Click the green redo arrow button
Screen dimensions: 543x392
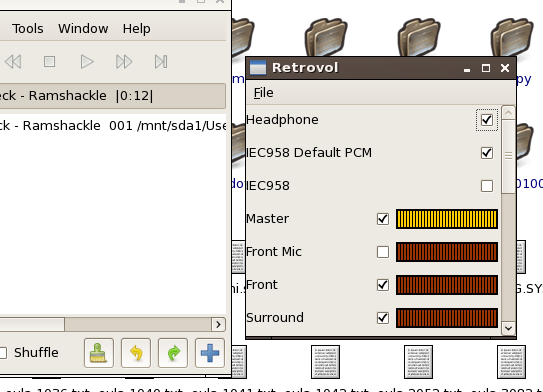[x=173, y=353]
